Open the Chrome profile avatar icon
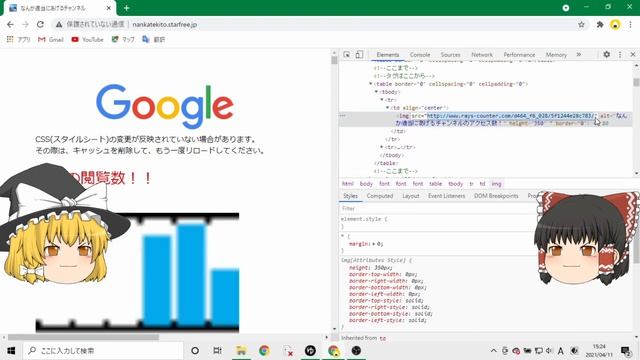 (x=615, y=24)
